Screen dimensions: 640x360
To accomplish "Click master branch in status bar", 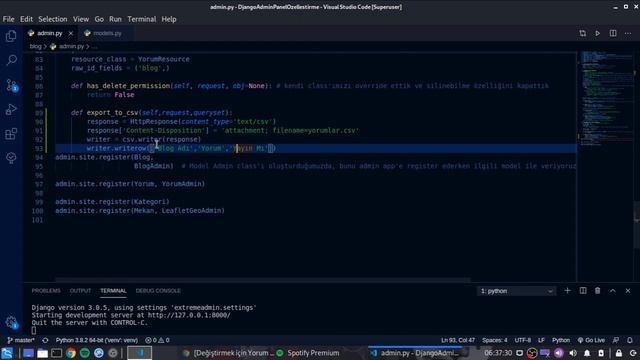I will point(21,340).
